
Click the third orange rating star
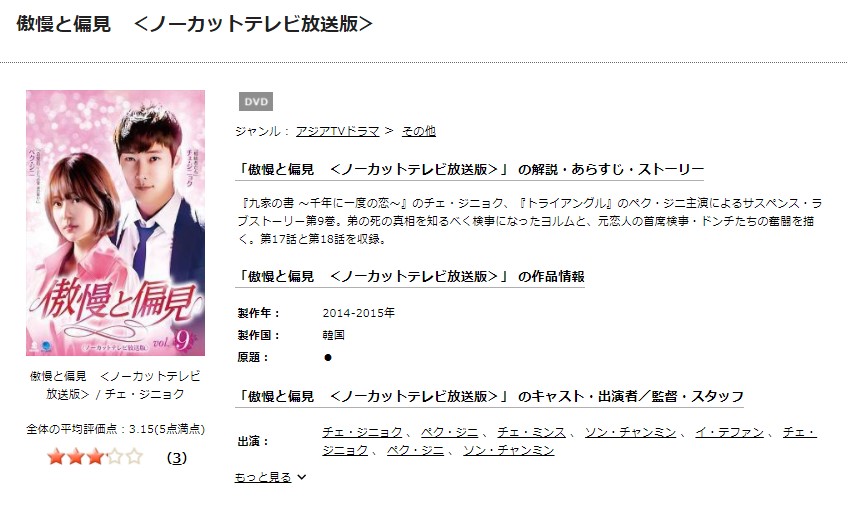95,457
